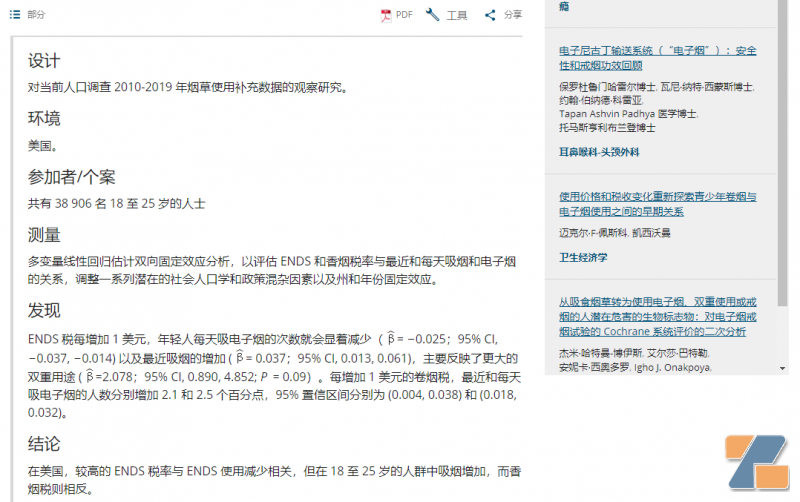Click the share icon
The height and width of the screenshot is (502, 800).
pyautogui.click(x=490, y=15)
